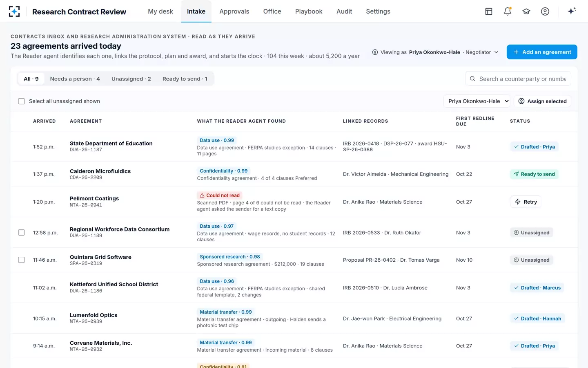
Task: Open the notifications bell
Action: 508,11
